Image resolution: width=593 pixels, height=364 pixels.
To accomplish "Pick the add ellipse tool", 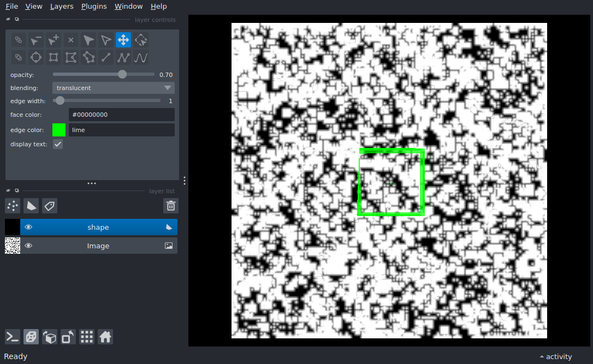I will [36, 57].
